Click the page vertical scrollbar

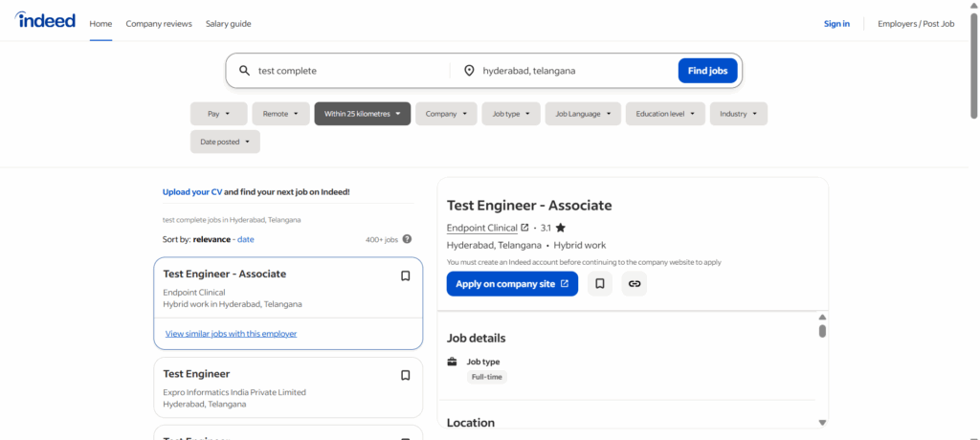(973, 65)
